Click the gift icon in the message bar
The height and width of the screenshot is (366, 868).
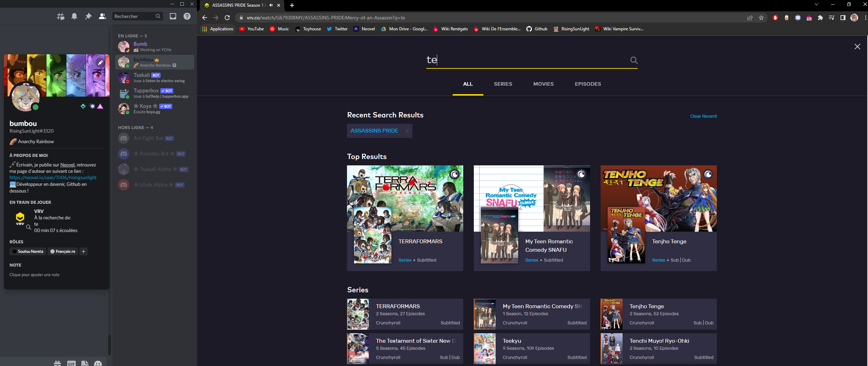(x=57, y=363)
